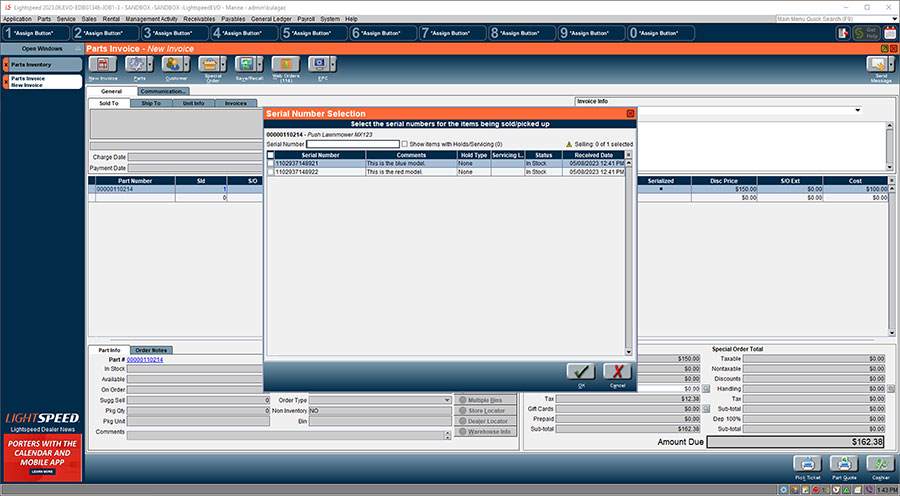Click the Warehouse Info button
The height and width of the screenshot is (496, 900).
click(x=486, y=432)
